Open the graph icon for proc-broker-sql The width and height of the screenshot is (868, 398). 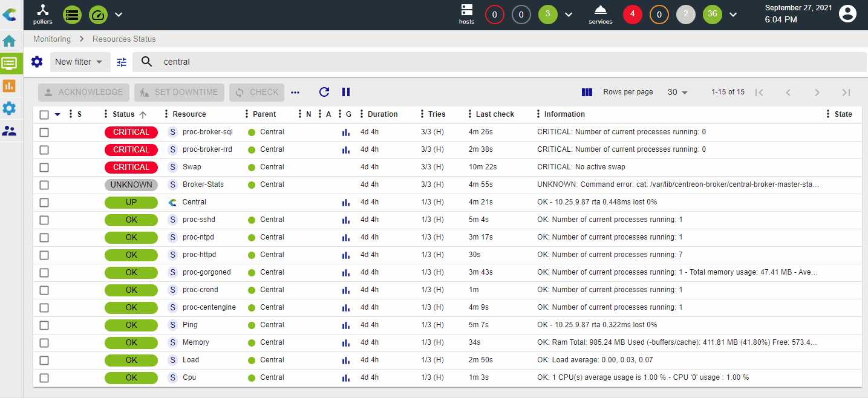[x=345, y=132]
